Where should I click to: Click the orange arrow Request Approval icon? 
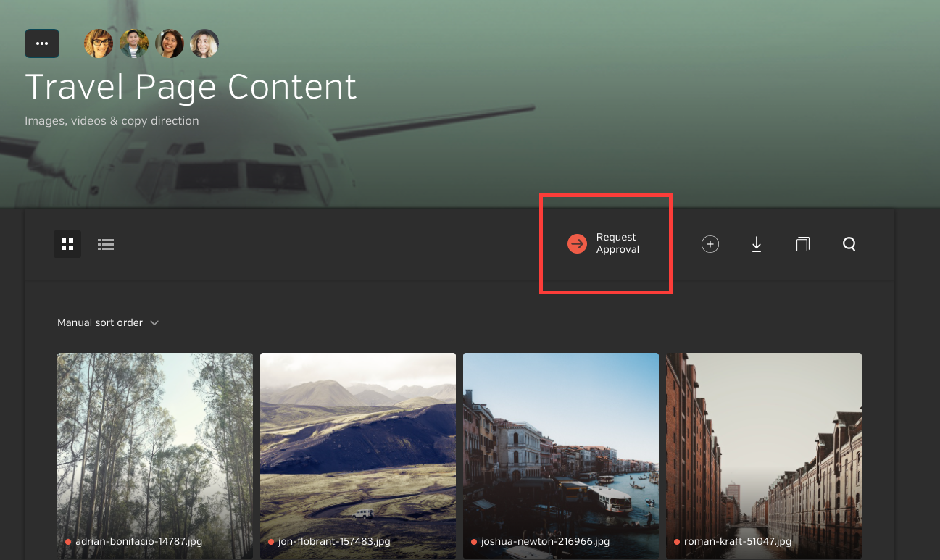[577, 244]
